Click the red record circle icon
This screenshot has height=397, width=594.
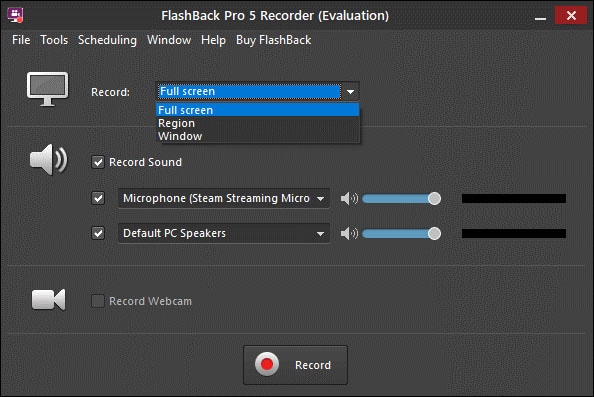coord(267,364)
